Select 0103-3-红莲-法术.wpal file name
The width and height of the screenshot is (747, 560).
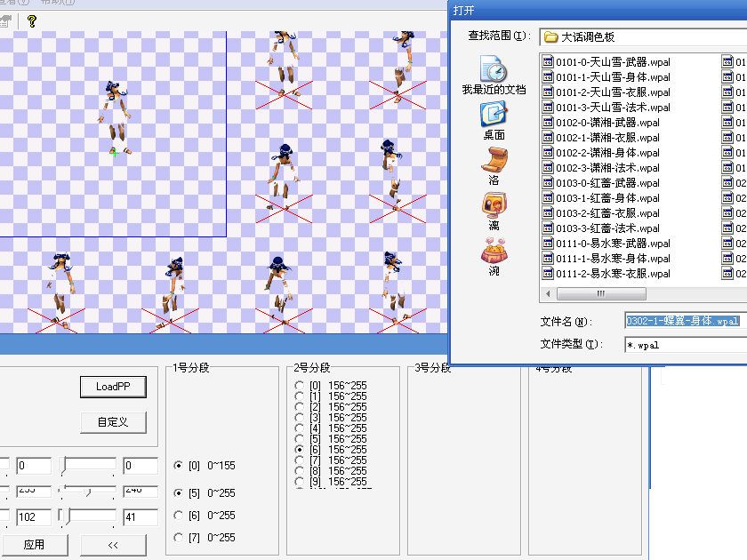(607, 228)
